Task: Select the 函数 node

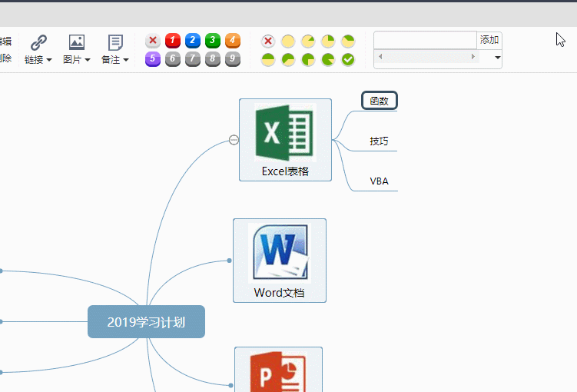Action: tap(380, 101)
